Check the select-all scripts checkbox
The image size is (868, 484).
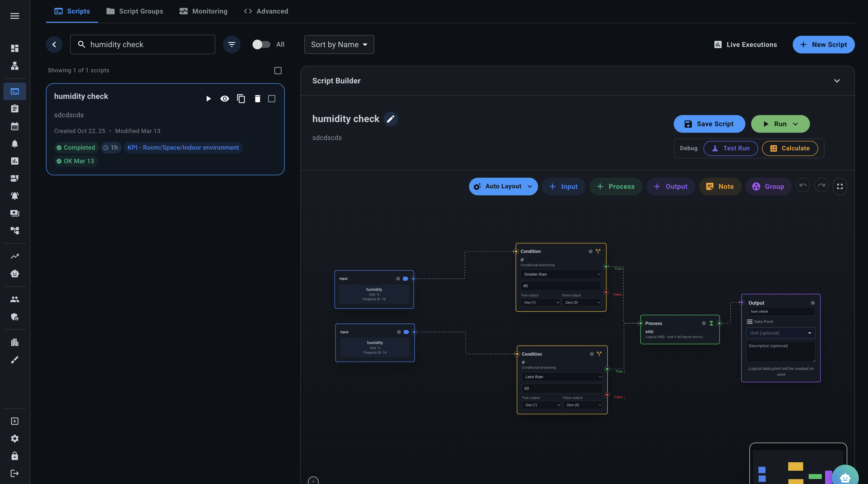(x=277, y=70)
